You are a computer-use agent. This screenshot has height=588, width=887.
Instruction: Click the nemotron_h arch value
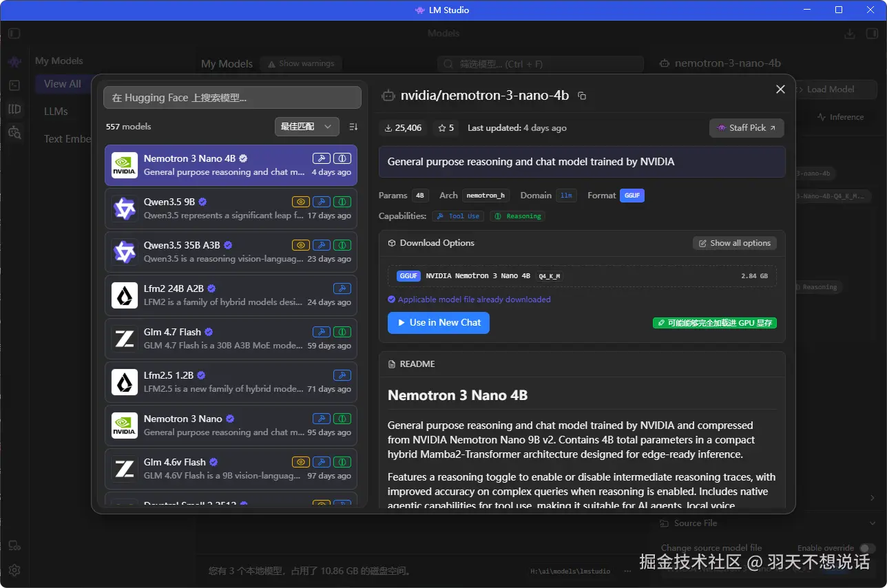(x=486, y=196)
